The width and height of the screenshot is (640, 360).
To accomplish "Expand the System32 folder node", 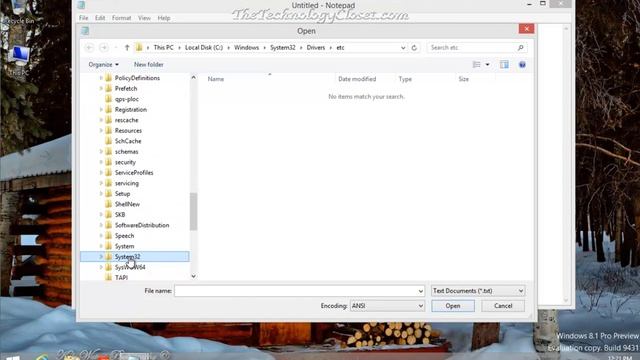I will 101,257.
